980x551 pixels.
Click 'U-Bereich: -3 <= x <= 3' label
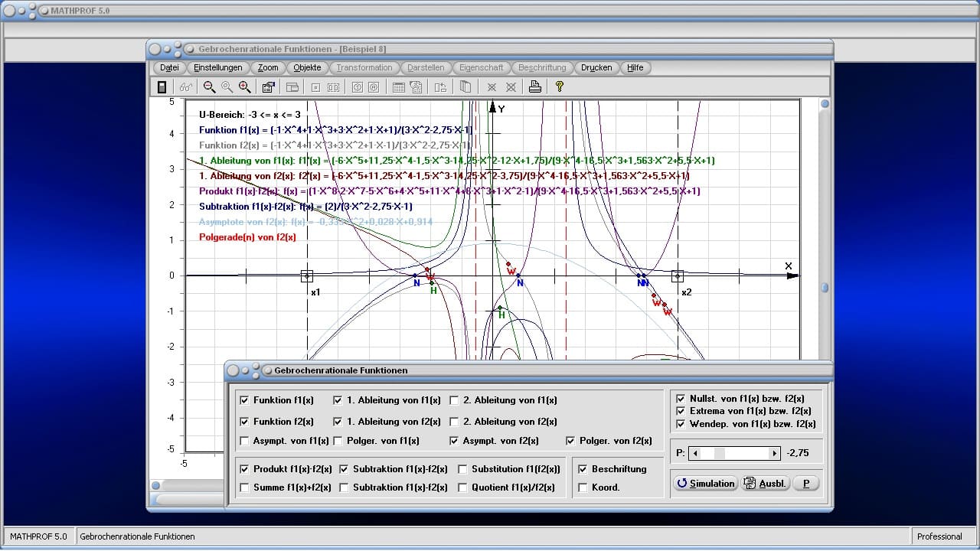point(250,115)
